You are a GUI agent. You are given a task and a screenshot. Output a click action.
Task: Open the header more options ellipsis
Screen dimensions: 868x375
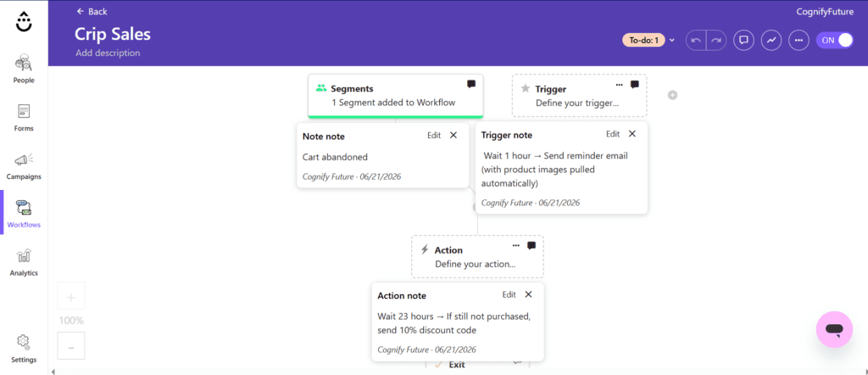(798, 40)
